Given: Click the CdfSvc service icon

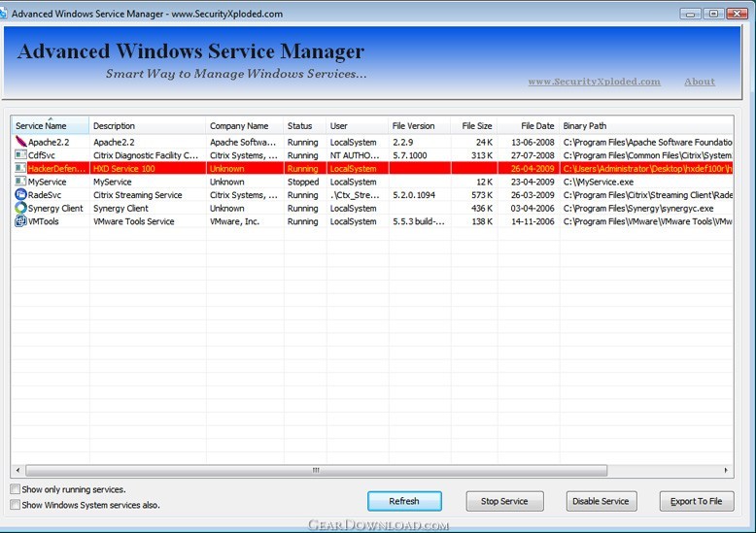Looking at the screenshot, I should [x=20, y=154].
